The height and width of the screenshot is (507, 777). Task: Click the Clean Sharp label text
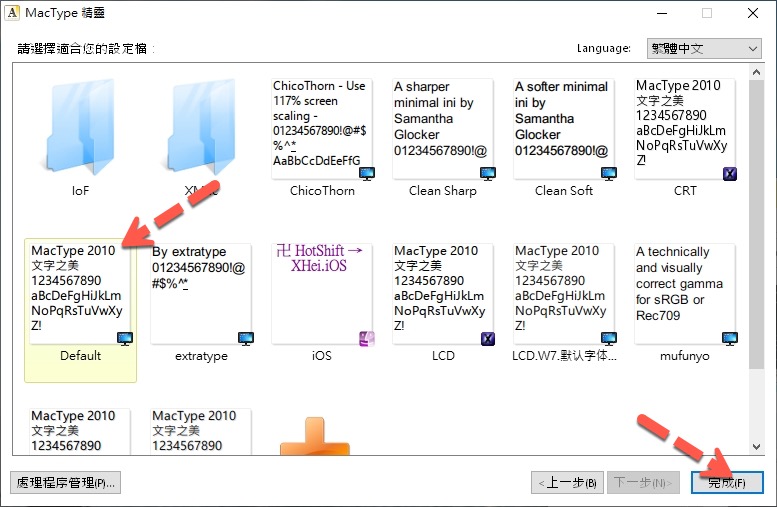(x=443, y=191)
